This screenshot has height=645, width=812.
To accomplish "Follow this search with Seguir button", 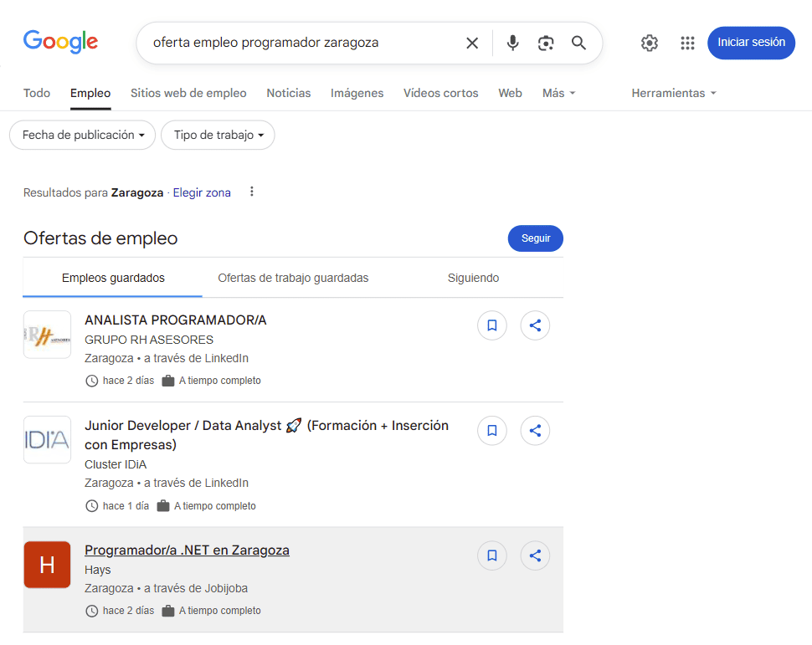I will click(536, 238).
